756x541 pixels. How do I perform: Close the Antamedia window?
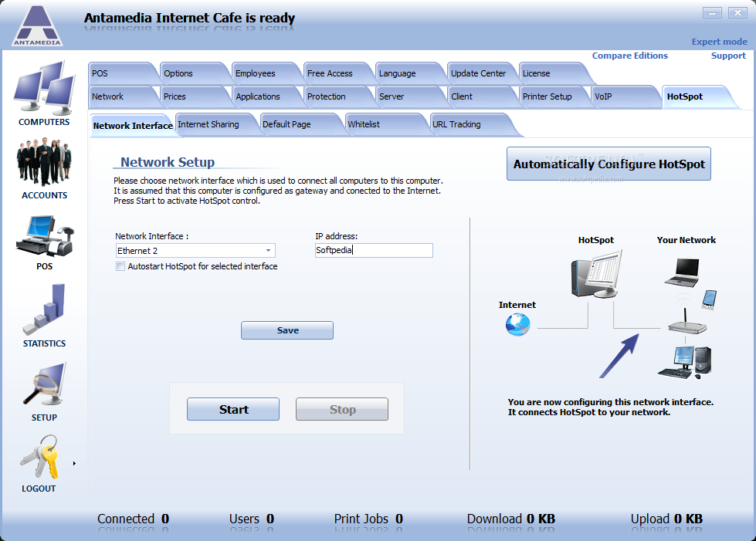737,13
